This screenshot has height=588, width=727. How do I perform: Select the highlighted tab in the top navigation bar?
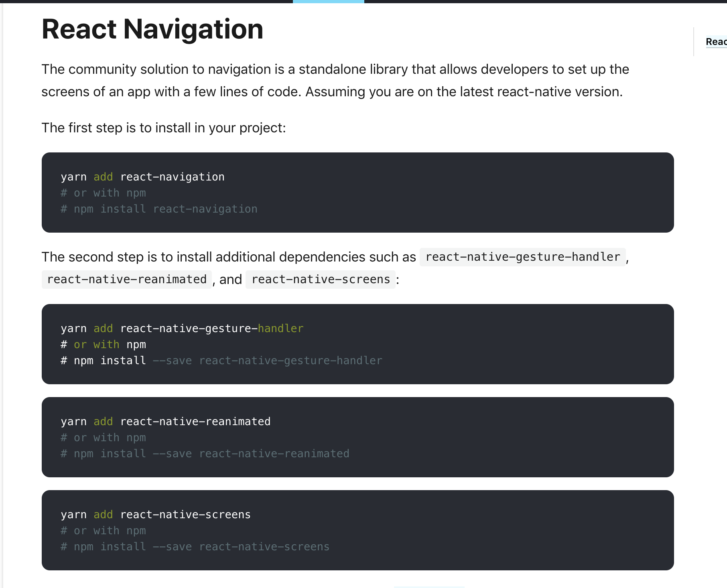tap(329, 2)
